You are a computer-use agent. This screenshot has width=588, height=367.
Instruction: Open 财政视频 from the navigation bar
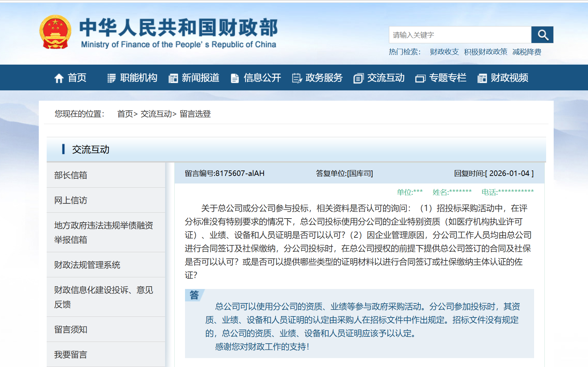click(509, 78)
